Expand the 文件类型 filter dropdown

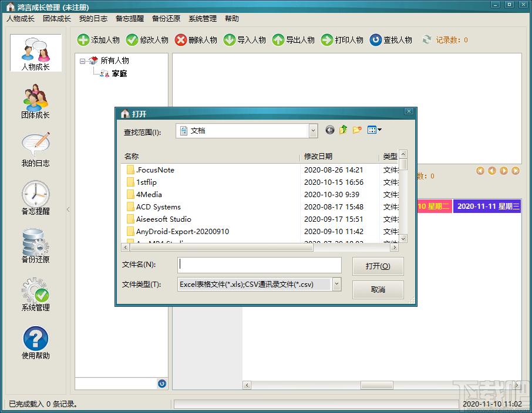[x=336, y=284]
